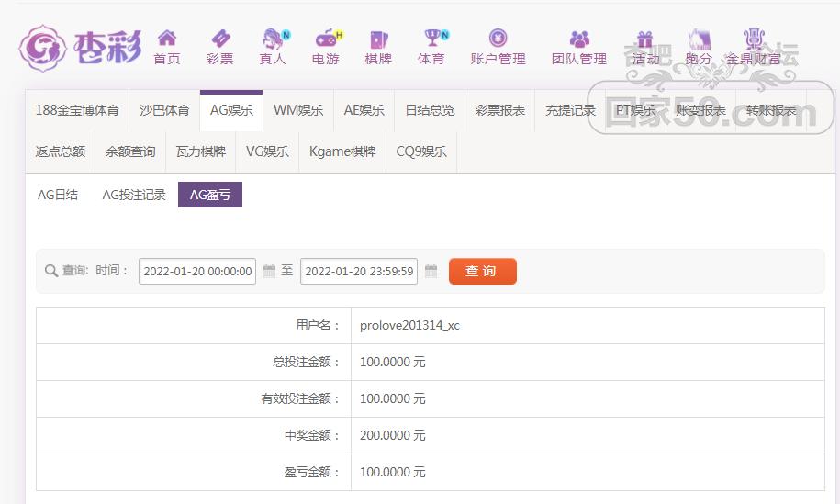Viewport: 840px width, 504px height.
Task: Select AG盈亏 sub-tab
Action: (x=210, y=195)
